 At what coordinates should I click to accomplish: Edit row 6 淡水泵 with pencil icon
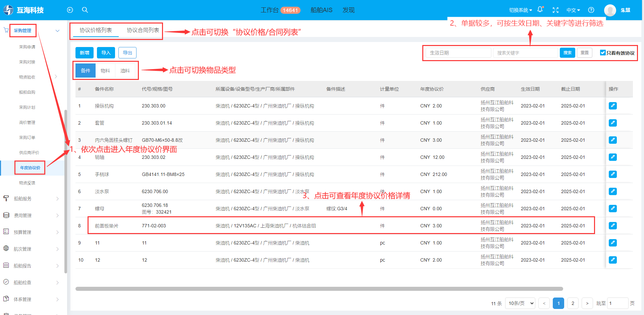[x=613, y=191]
